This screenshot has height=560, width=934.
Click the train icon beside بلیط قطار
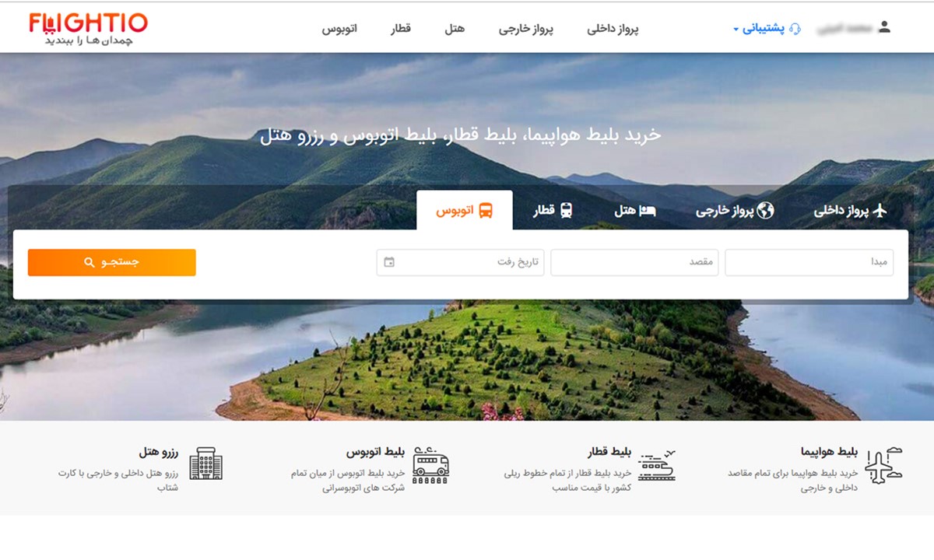pyautogui.click(x=656, y=465)
